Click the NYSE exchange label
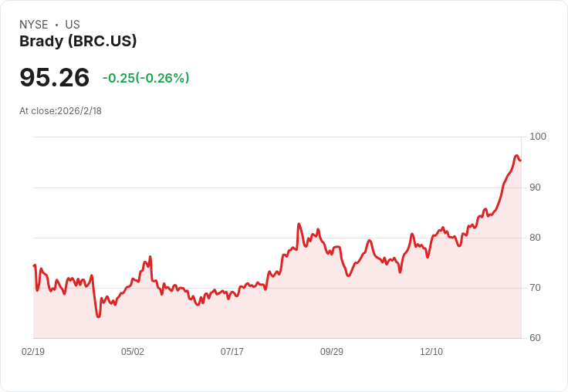The height and width of the screenshot is (392, 568). pos(34,25)
